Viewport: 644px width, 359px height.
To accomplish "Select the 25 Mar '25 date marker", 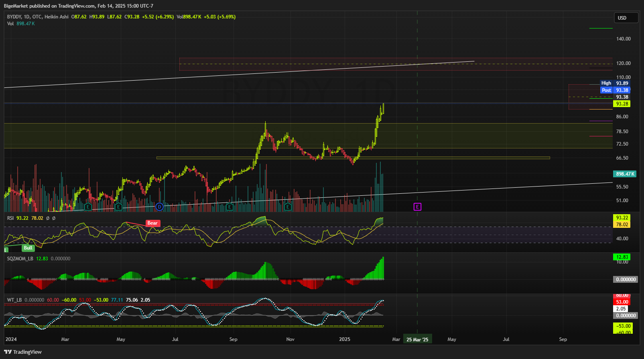I will [x=417, y=339].
